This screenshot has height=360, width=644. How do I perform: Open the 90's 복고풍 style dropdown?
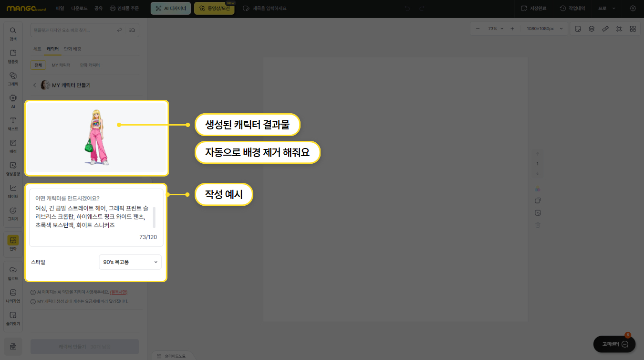(x=130, y=262)
